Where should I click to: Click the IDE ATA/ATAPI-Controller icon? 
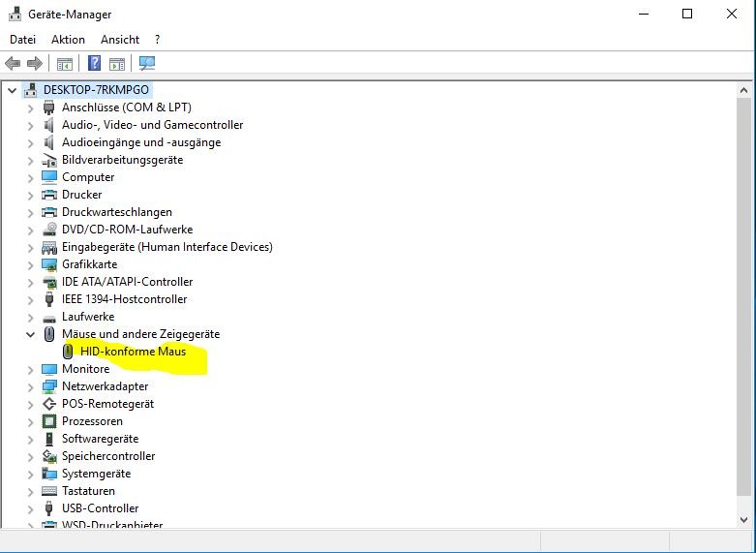point(48,282)
